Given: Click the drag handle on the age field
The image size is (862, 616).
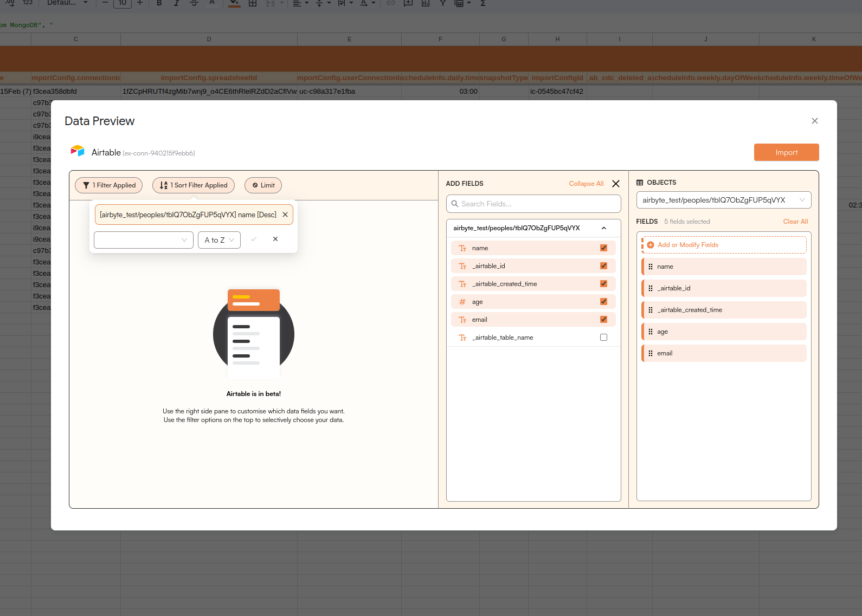Looking at the screenshot, I should click(x=651, y=332).
